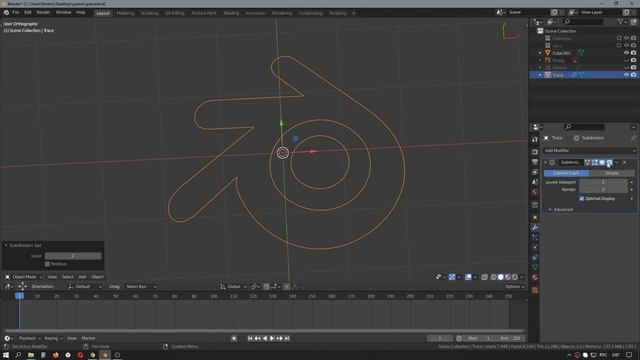This screenshot has width=640, height=360.
Task: Enable the Relative checkbox in Subdivision Set
Action: point(47,264)
